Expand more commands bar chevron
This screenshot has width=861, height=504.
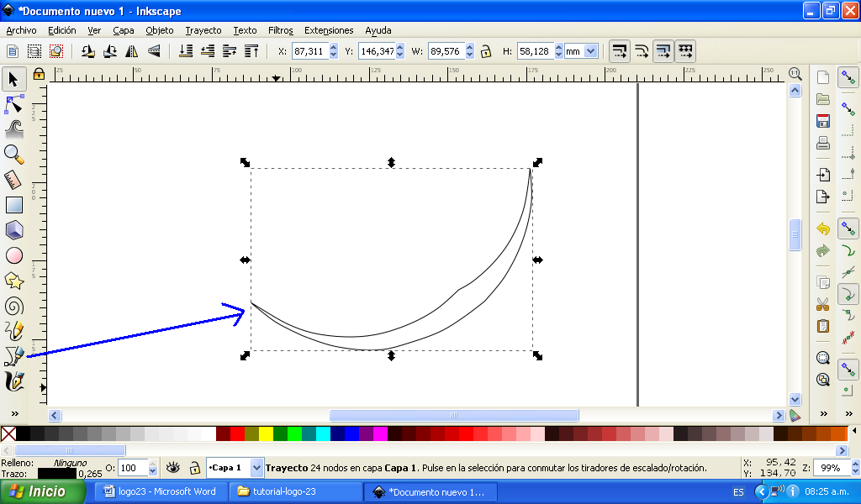pyautogui.click(x=824, y=413)
